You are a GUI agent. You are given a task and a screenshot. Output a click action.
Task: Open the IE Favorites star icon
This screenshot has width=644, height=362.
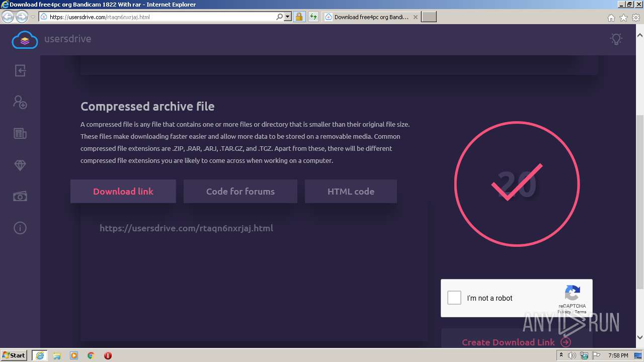[623, 18]
